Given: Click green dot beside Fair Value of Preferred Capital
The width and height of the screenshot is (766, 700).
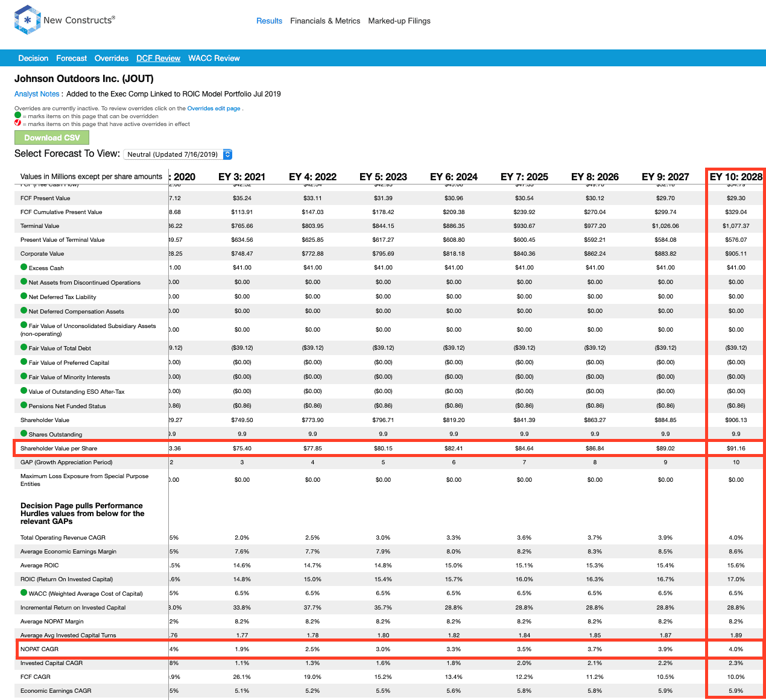Looking at the screenshot, I should pos(24,362).
